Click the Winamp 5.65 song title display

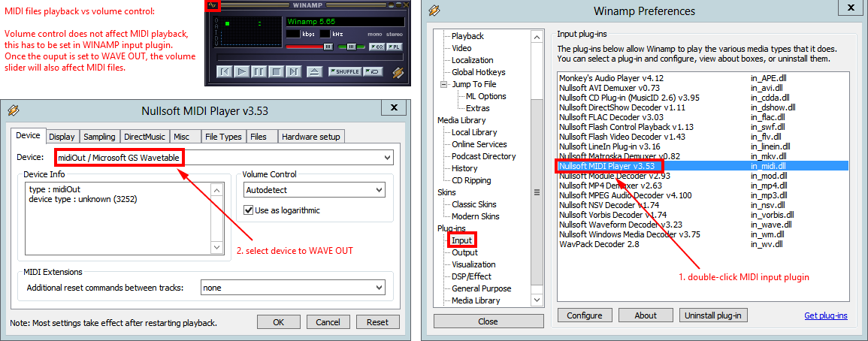(x=344, y=22)
